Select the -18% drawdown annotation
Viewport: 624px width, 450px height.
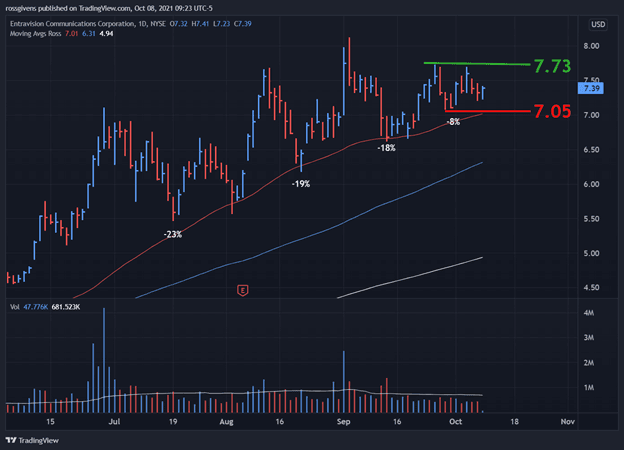[x=386, y=148]
